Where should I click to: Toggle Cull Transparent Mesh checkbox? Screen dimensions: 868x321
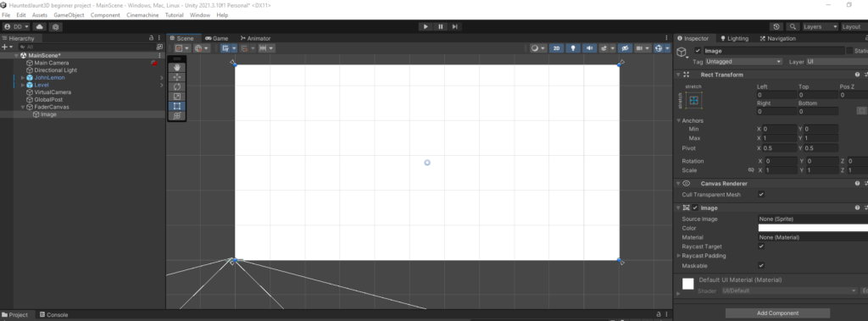[761, 195]
